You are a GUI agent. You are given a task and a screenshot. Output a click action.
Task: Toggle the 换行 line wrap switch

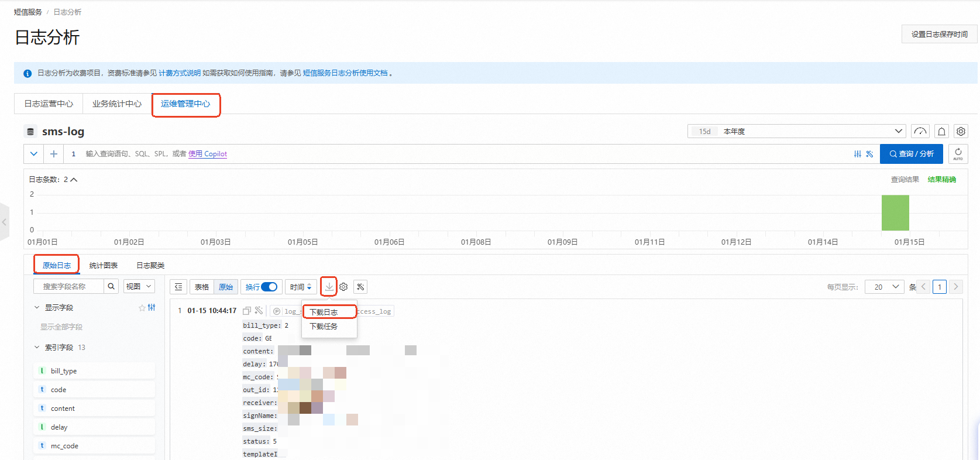(269, 287)
